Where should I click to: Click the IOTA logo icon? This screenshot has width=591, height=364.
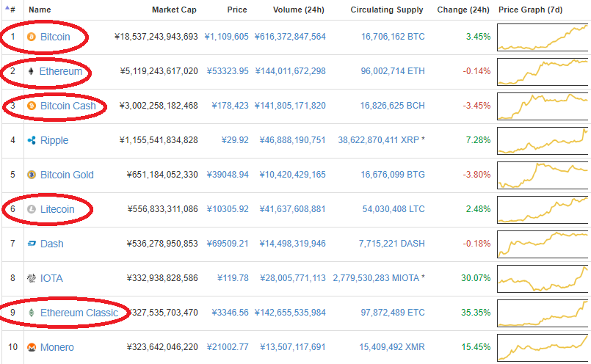coord(32,278)
